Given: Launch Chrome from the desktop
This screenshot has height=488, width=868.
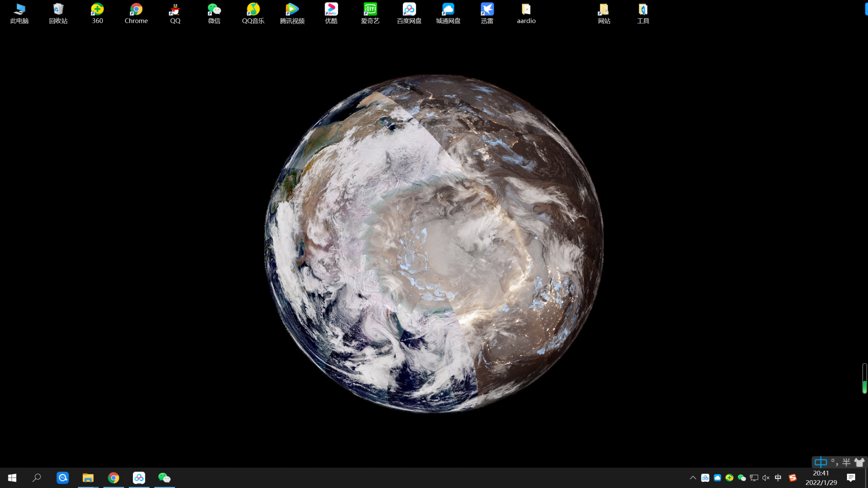Looking at the screenshot, I should [136, 10].
